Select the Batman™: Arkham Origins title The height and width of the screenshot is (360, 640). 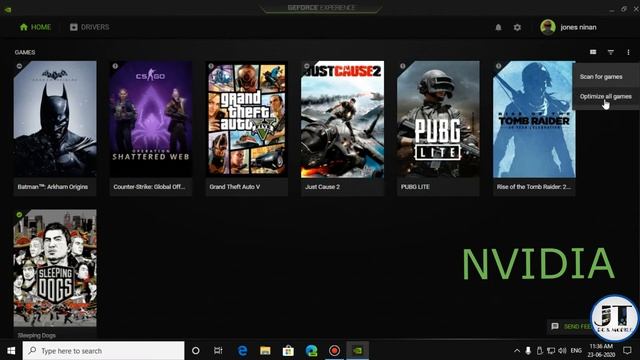53,187
